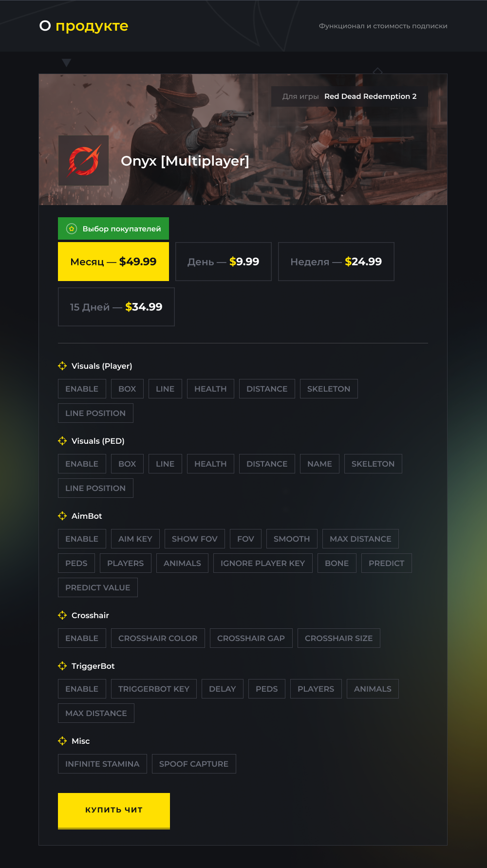Click SKELETON tag under Visuals (PED)
Viewport: 487px width, 868px height.
point(373,464)
